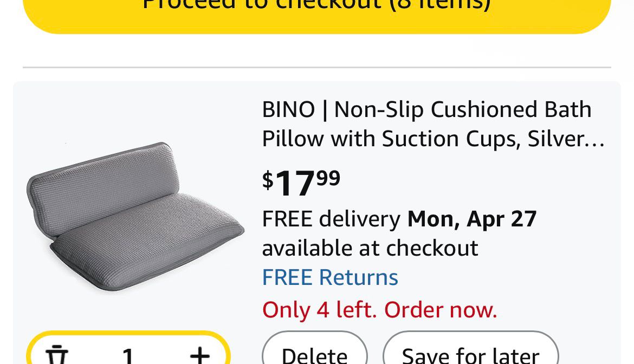
Task: Click the FREE Returns link
Action: (x=330, y=277)
